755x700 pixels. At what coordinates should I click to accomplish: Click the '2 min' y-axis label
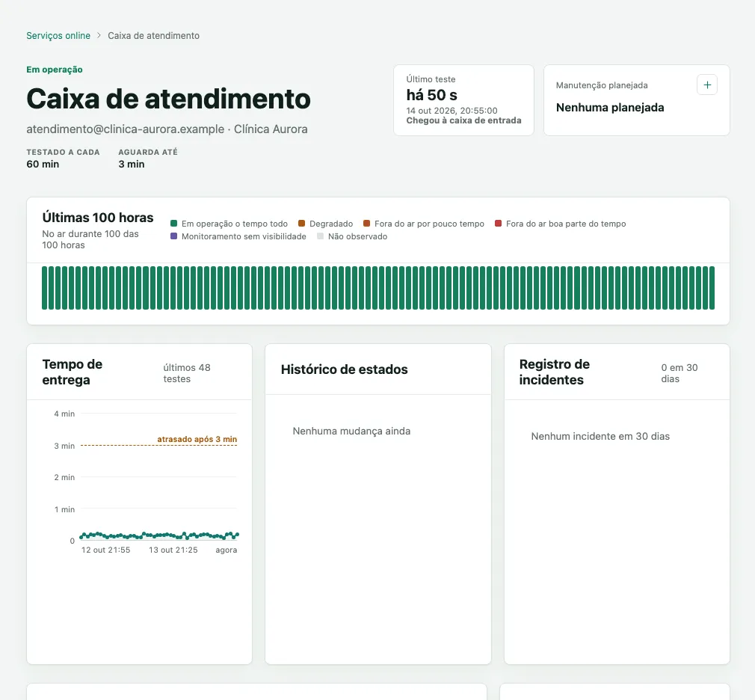64,477
